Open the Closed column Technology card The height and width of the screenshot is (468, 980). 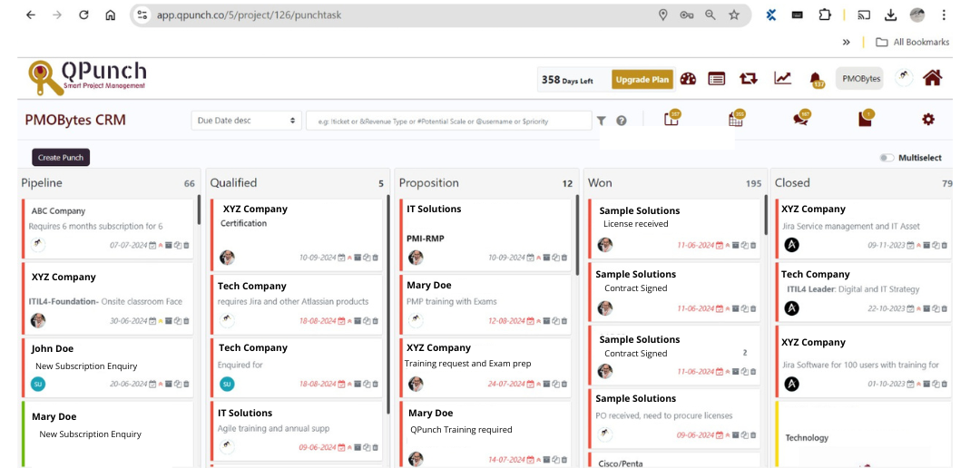point(863,434)
